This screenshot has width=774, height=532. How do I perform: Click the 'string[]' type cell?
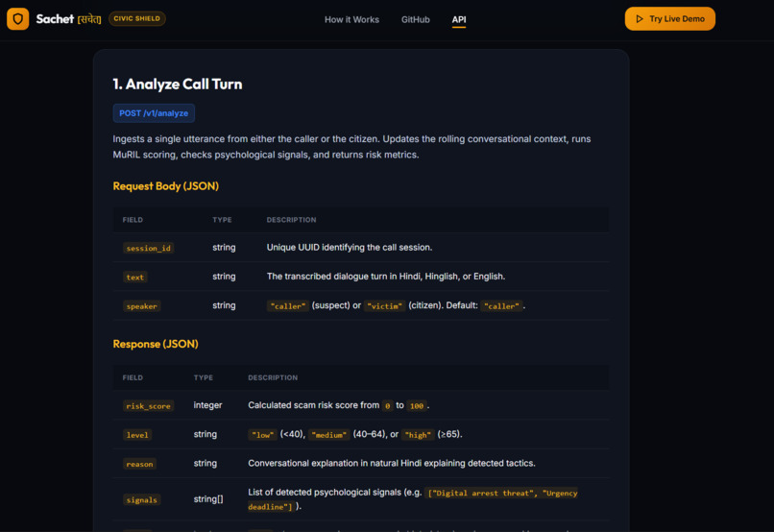click(x=208, y=499)
